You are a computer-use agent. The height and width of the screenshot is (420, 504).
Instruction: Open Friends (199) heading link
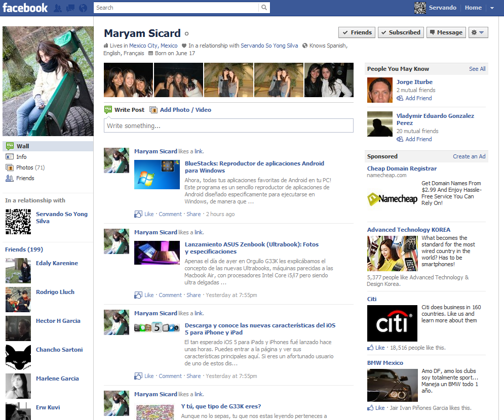pyautogui.click(x=24, y=249)
